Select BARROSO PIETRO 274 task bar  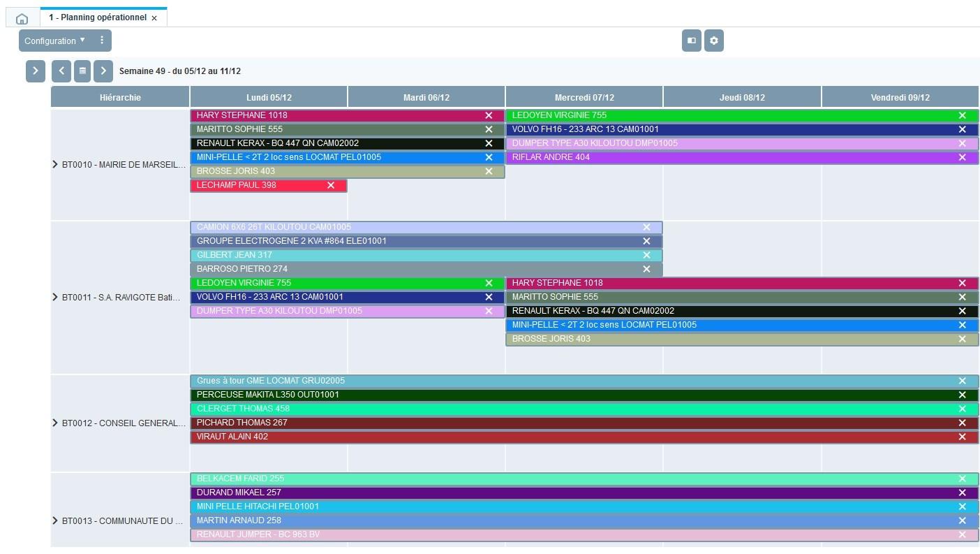tap(426, 269)
